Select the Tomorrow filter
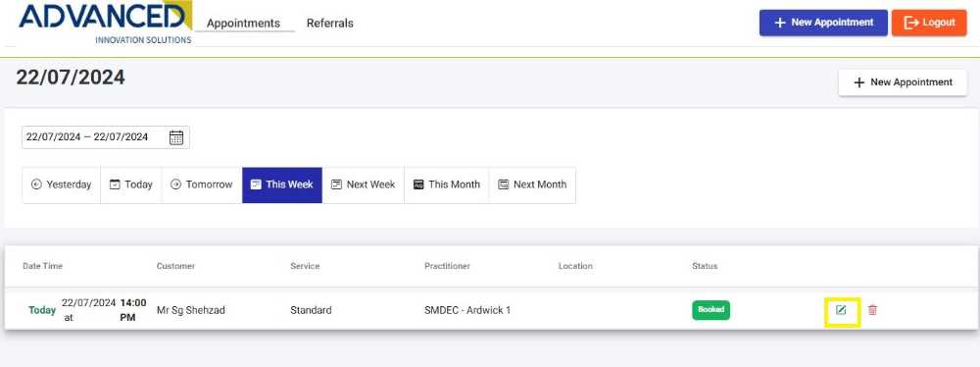Image resolution: width=980 pixels, height=367 pixels. 202,184
